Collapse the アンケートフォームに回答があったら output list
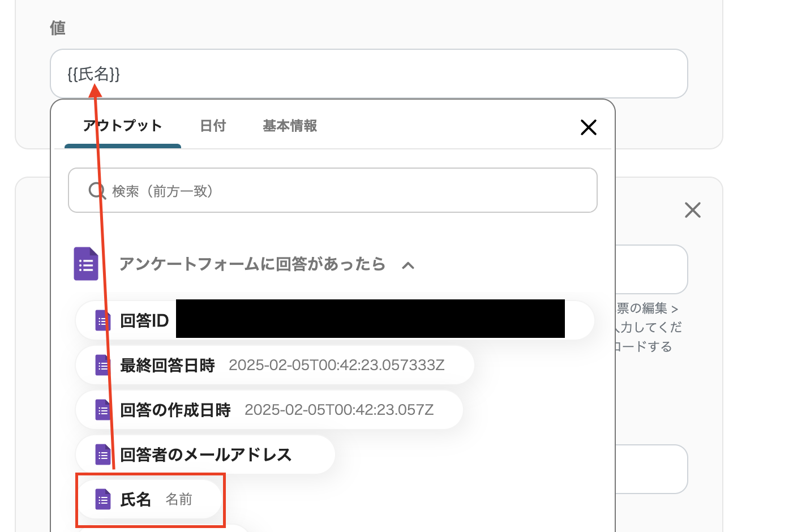The height and width of the screenshot is (532, 806). [x=408, y=265]
